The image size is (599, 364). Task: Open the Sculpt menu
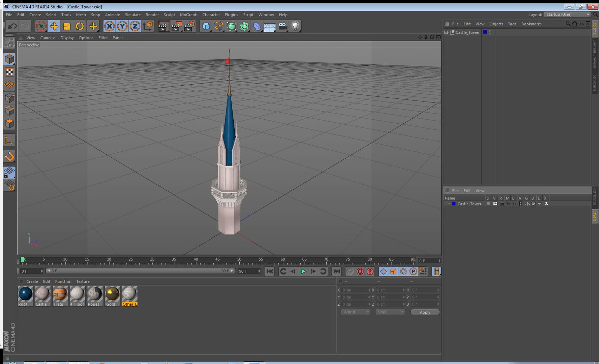coord(169,15)
